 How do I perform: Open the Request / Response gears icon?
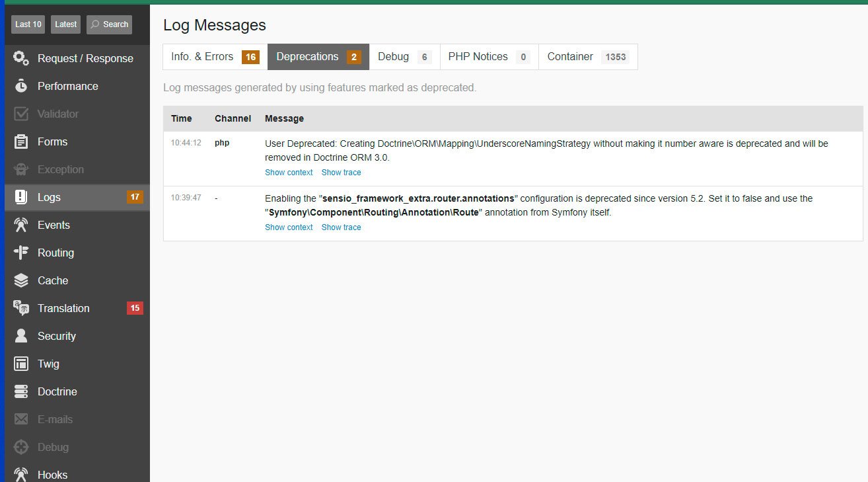[21, 58]
